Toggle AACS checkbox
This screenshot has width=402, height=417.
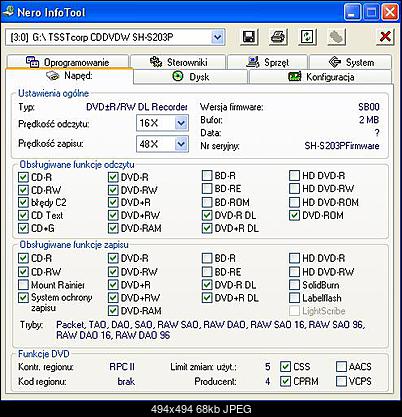click(341, 367)
